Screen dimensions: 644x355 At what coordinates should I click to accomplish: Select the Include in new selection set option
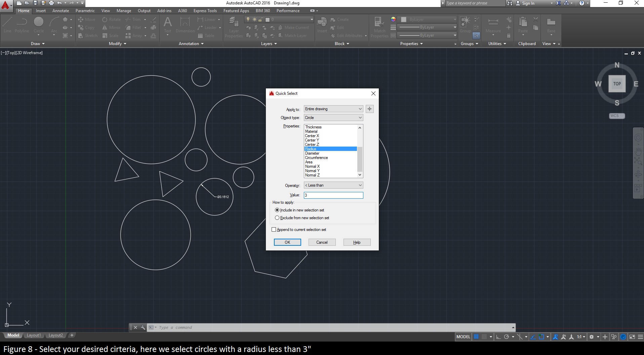pyautogui.click(x=277, y=210)
